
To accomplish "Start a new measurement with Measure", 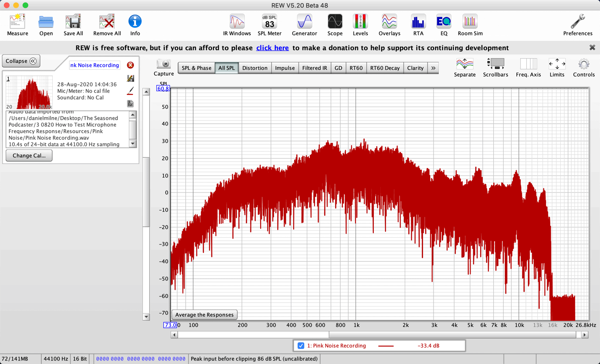I will click(17, 24).
